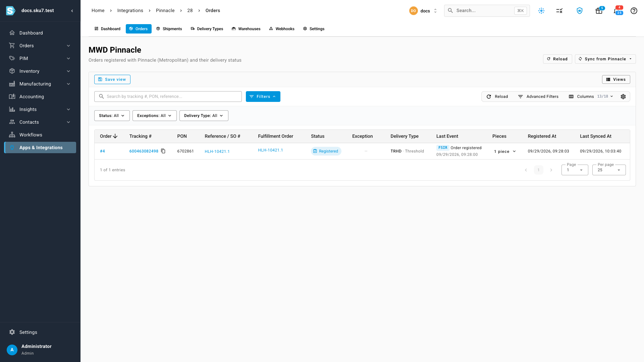Image resolution: width=644 pixels, height=362 pixels.
Task: Open the notifications bell icon
Action: coord(617,11)
